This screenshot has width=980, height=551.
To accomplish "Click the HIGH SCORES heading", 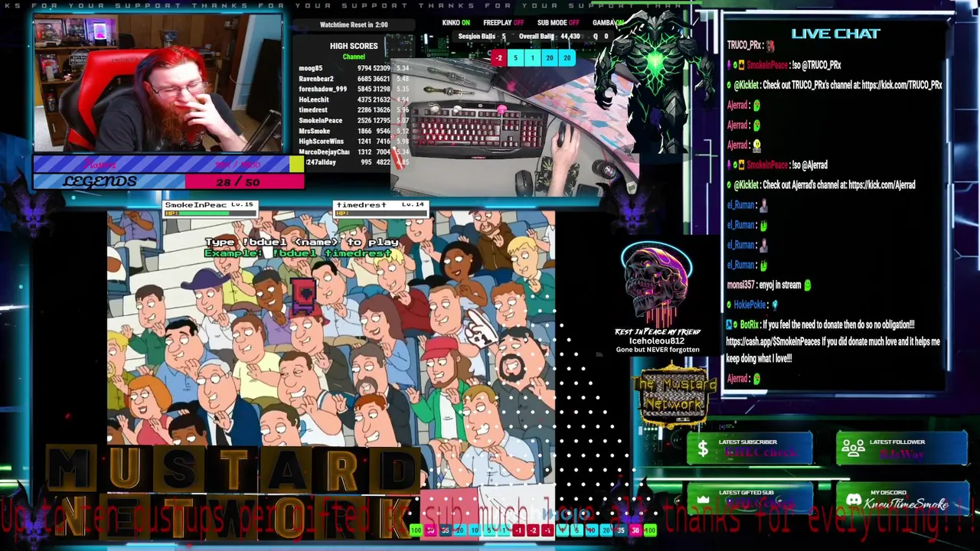I will pos(354,46).
